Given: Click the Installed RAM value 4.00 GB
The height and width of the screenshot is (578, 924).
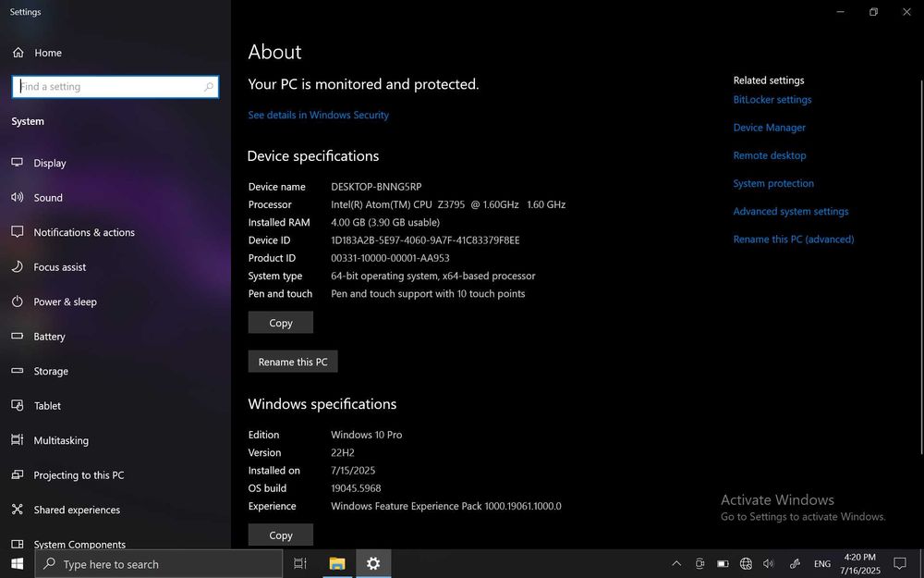Looking at the screenshot, I should (385, 222).
